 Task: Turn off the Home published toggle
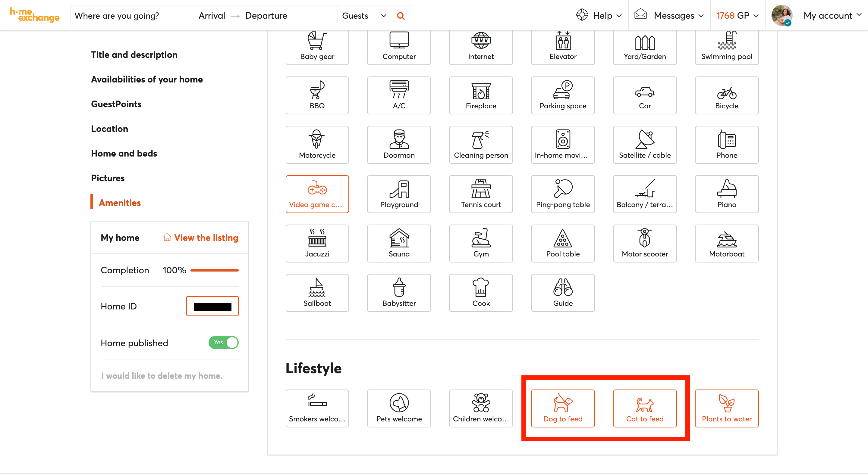tap(223, 343)
